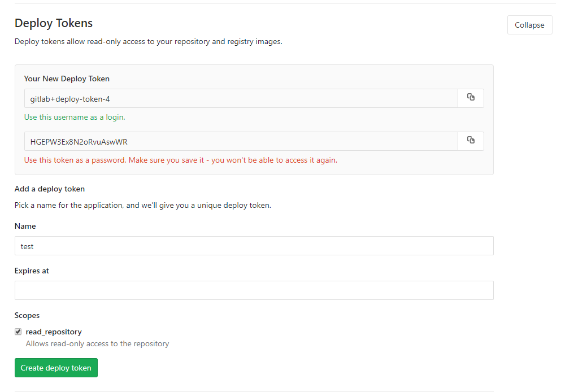Viewport: 561px width, 392px height.
Task: Click the 'Pick a name for the application' text
Action: tap(142, 205)
